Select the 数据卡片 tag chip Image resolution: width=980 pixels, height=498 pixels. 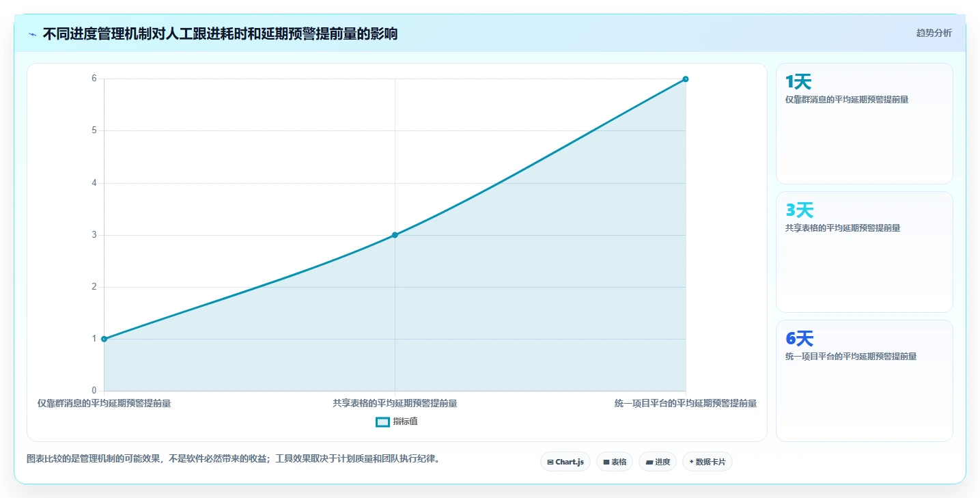[708, 462]
